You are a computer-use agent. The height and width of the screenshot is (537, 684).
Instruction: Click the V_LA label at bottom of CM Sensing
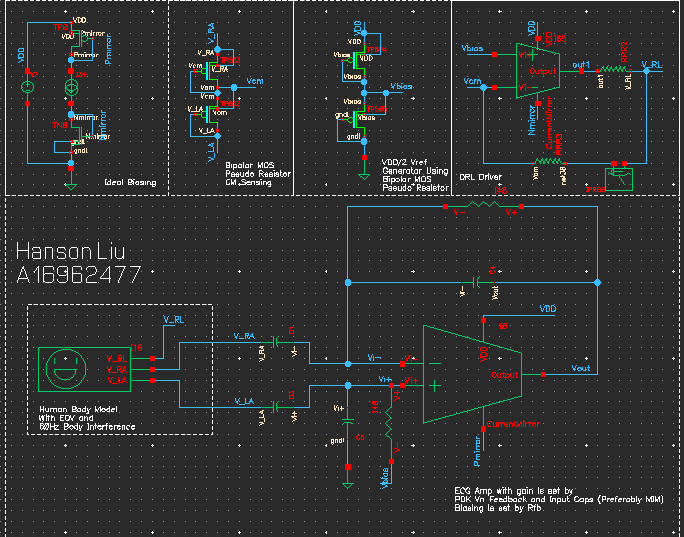tap(211, 152)
